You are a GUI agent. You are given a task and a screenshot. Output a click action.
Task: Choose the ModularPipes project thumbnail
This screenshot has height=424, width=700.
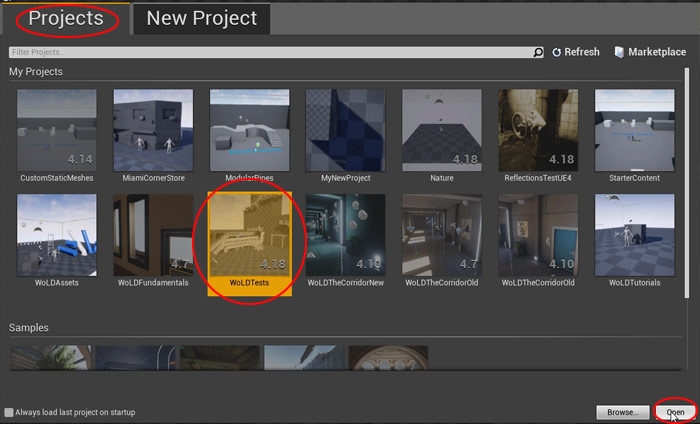[249, 129]
